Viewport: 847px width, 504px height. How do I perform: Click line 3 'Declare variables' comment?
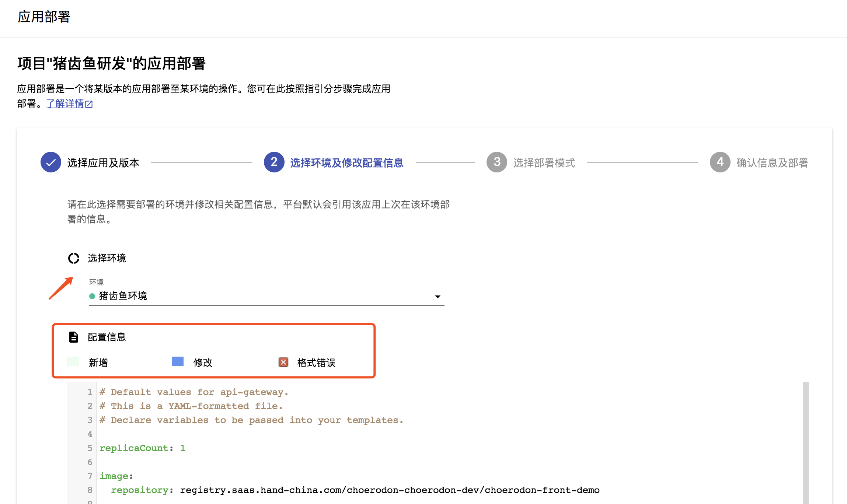(x=251, y=420)
